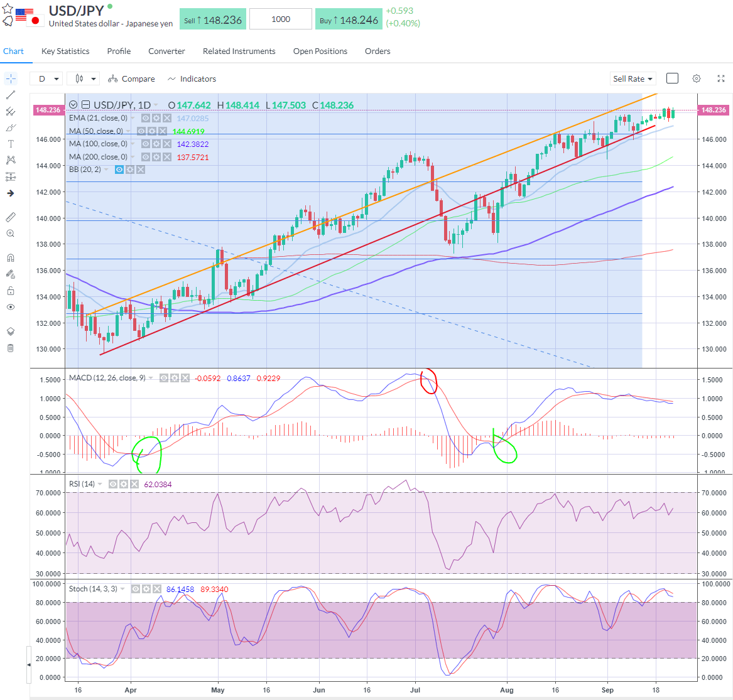Collapse the indicator legend with the circled chevron
The image size is (733, 700).
[x=73, y=105]
